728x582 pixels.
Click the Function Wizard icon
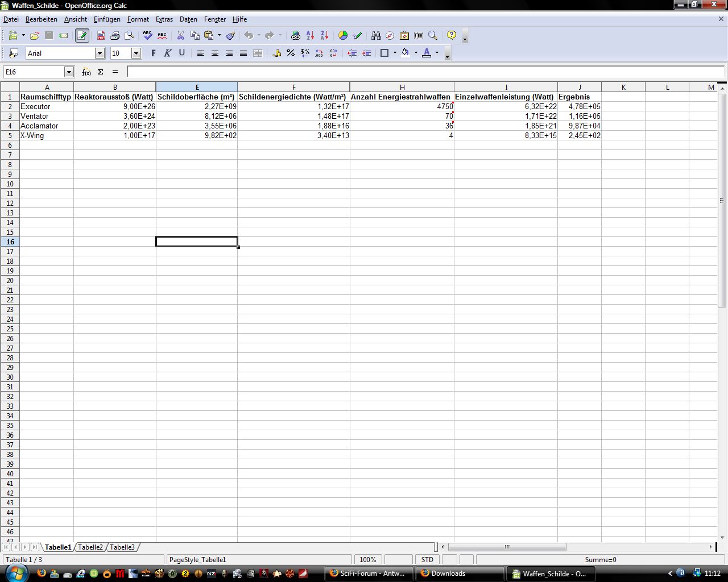click(86, 72)
